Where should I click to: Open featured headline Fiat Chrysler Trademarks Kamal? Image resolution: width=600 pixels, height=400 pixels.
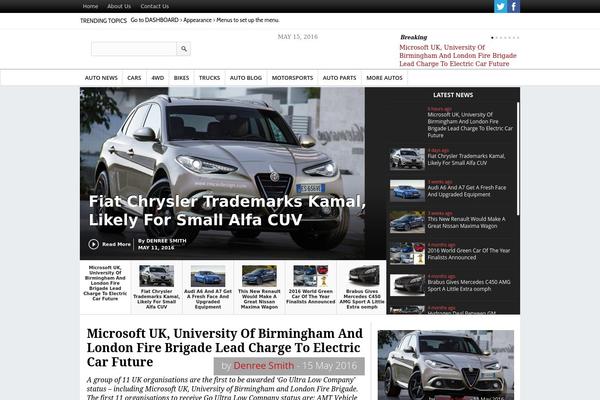pyautogui.click(x=227, y=211)
